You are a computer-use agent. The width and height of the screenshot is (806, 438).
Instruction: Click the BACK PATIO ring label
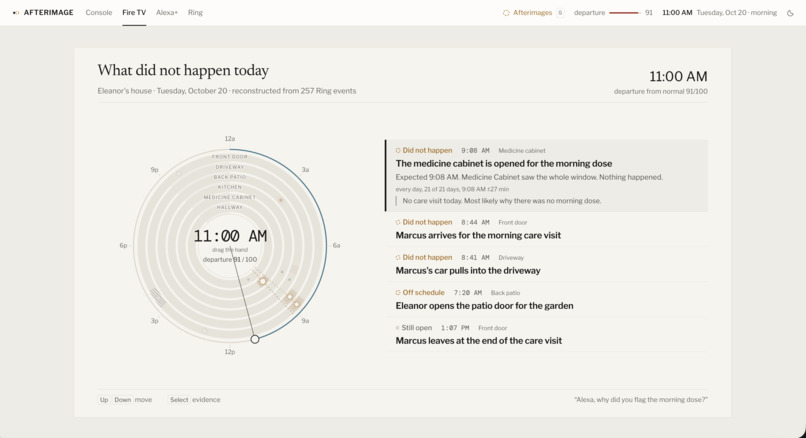tap(230, 177)
